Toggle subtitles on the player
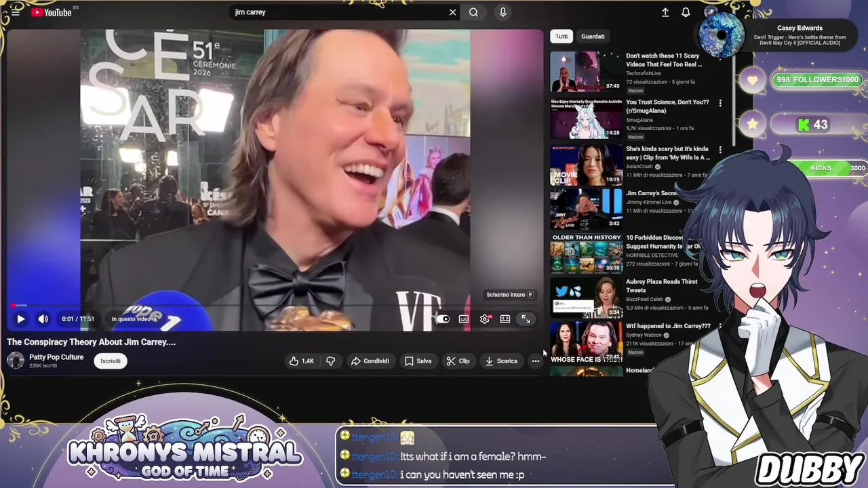 pyautogui.click(x=464, y=319)
